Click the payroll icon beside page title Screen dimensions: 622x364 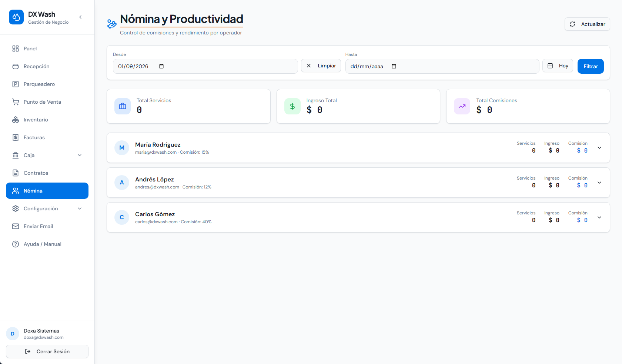[x=111, y=24]
